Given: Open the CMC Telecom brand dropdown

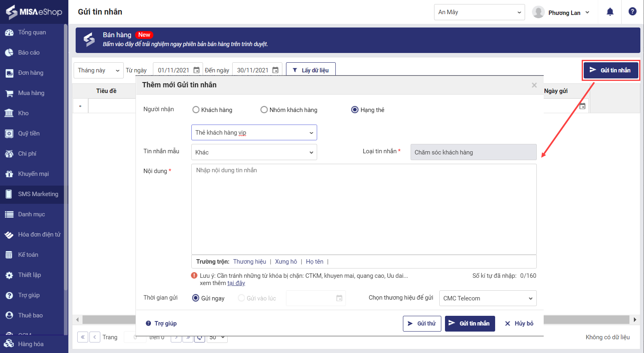Looking at the screenshot, I should point(488,298).
